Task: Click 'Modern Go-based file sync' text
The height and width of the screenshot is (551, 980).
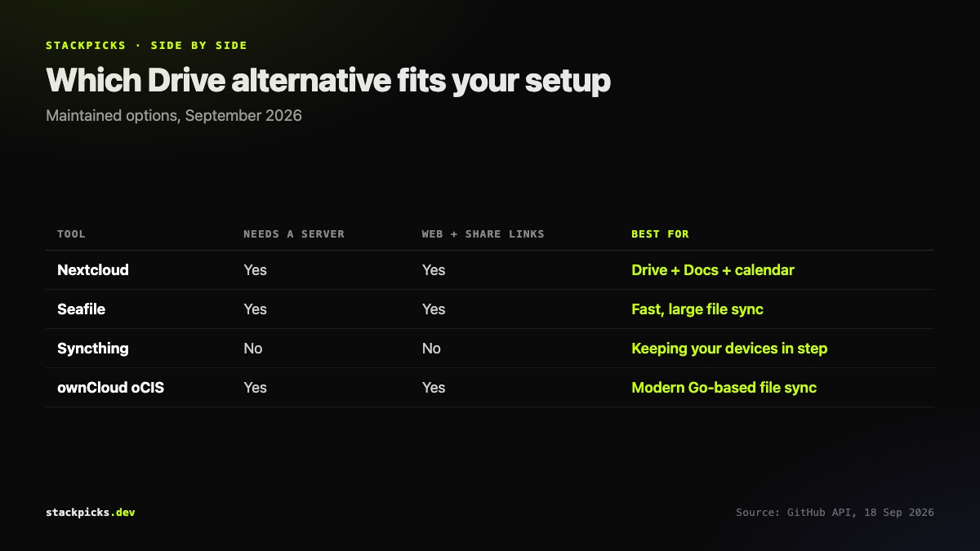Action: point(724,388)
